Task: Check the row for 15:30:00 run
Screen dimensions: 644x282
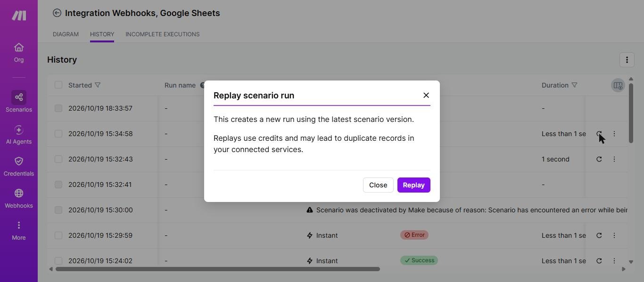Action: click(58, 210)
